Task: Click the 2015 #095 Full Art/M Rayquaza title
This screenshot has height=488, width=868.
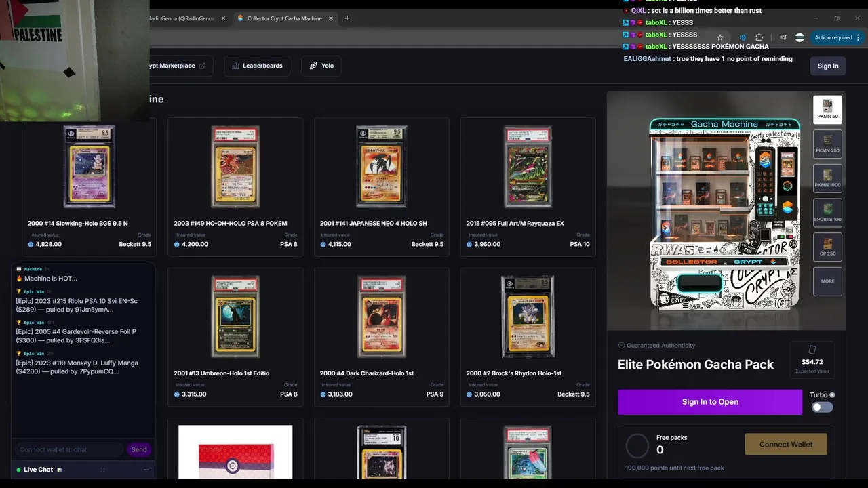Action: (515, 224)
